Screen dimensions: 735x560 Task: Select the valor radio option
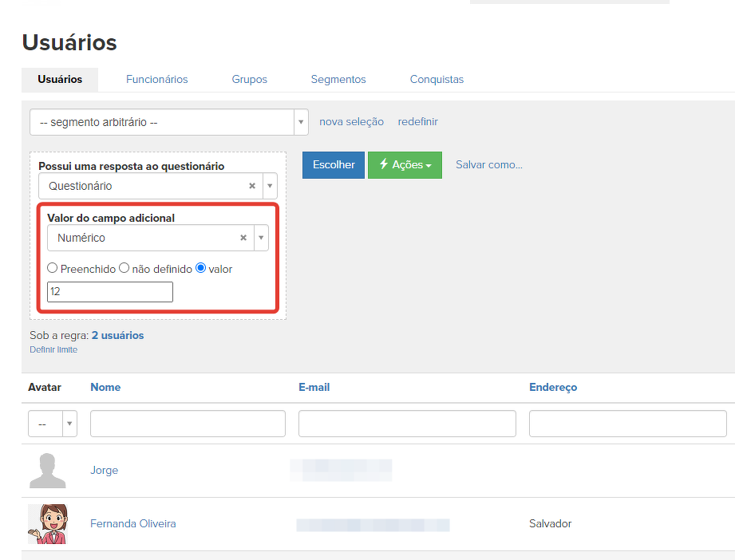pos(201,269)
